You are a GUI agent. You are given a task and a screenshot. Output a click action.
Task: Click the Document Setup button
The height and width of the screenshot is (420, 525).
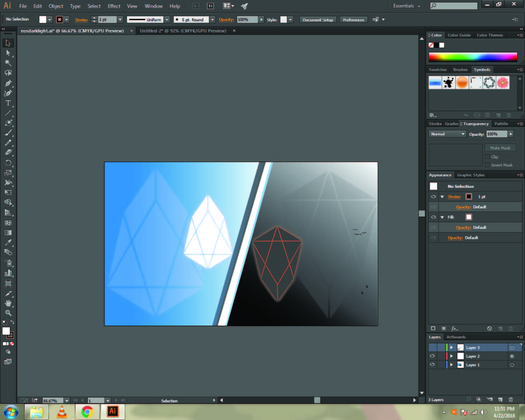pos(318,20)
